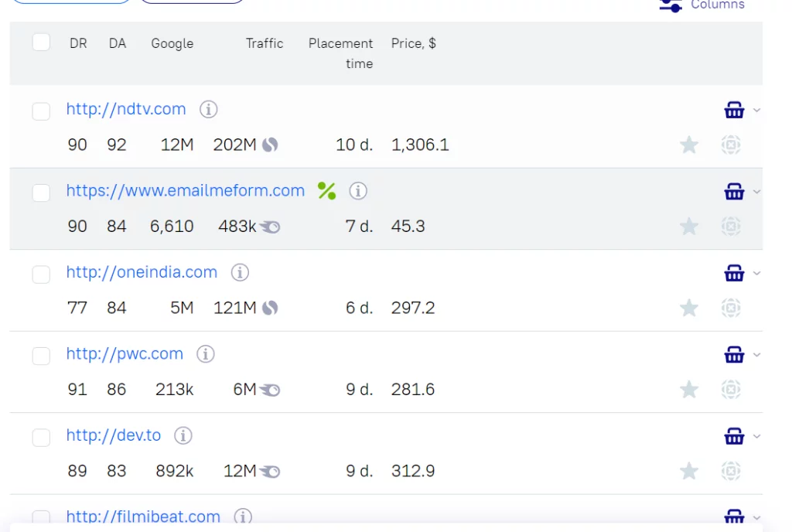Click the blacklist icon for ndtv.com
The width and height of the screenshot is (792, 532).
[731, 145]
